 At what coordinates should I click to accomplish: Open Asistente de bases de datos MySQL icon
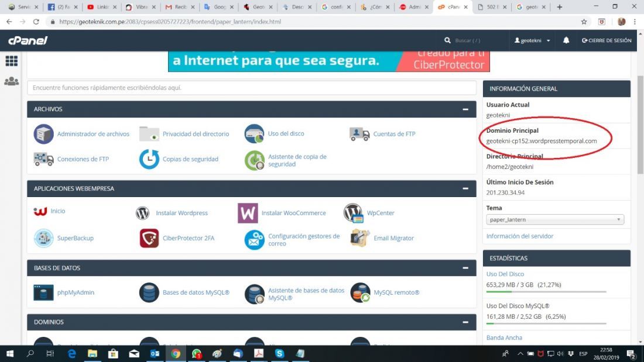(x=254, y=294)
